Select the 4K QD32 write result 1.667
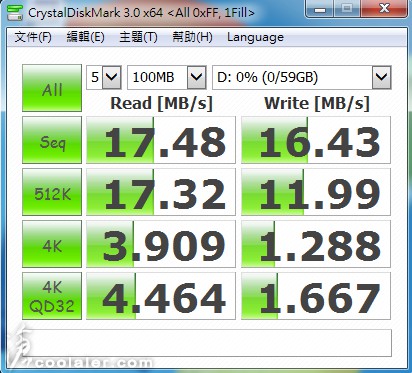Viewport: 412px width, 373px height. click(316, 296)
